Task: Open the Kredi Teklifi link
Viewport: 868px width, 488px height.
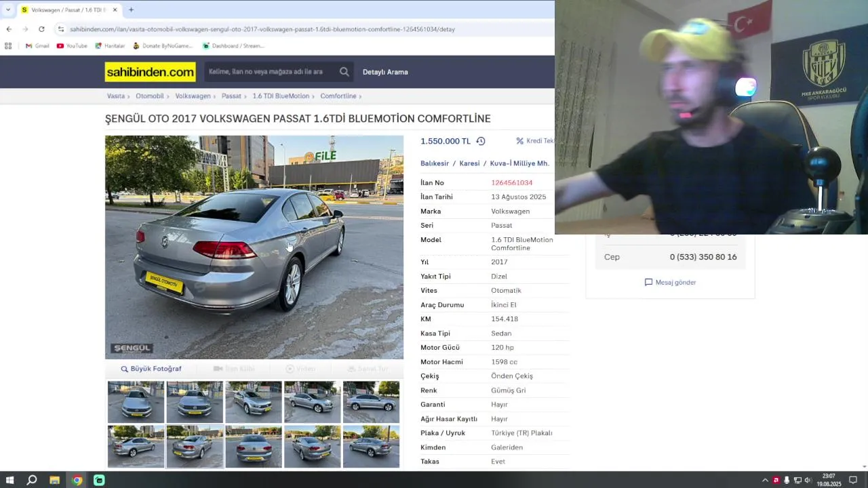Action: click(536, 141)
